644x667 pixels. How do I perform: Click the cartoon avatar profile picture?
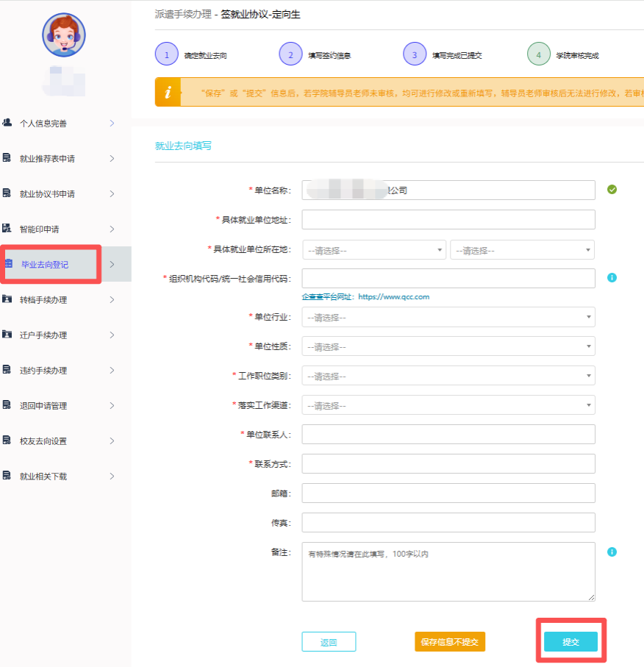pyautogui.click(x=64, y=35)
